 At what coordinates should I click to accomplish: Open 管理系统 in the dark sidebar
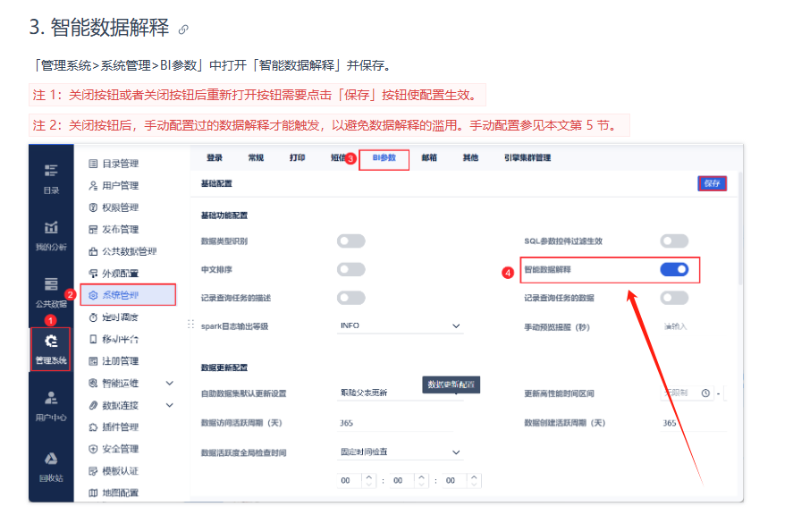pos(51,350)
